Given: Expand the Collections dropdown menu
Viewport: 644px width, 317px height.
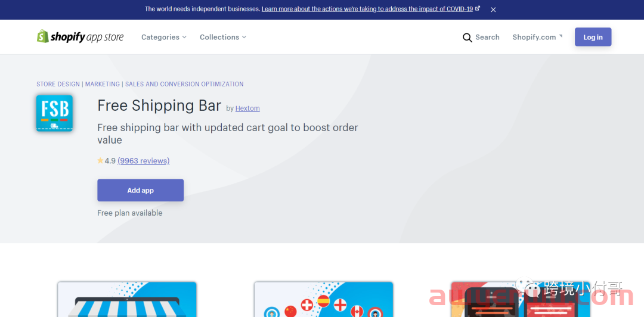Looking at the screenshot, I should (223, 37).
